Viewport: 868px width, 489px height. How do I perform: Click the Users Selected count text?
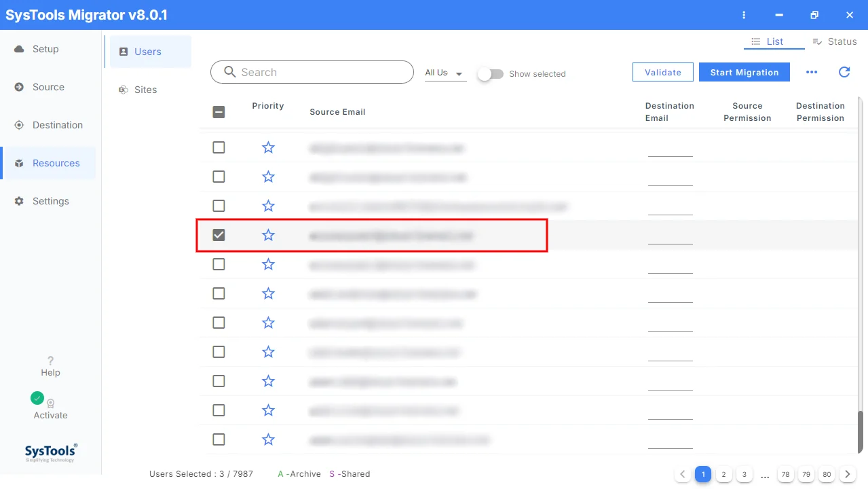point(201,474)
